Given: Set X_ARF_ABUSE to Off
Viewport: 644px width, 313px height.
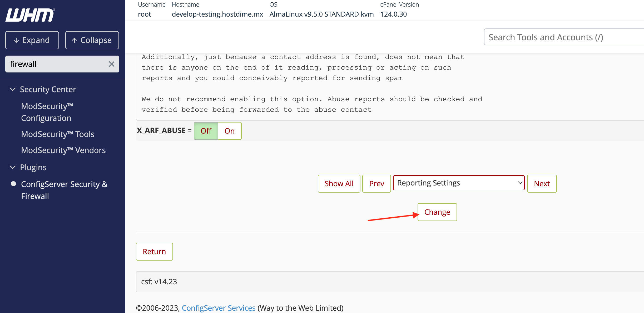Looking at the screenshot, I should 206,131.
